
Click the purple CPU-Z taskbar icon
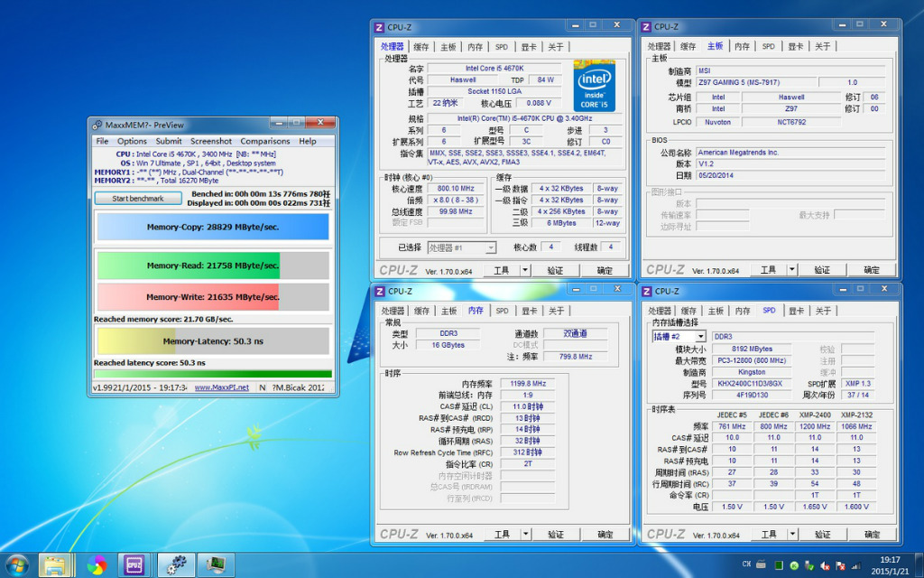pos(135,564)
